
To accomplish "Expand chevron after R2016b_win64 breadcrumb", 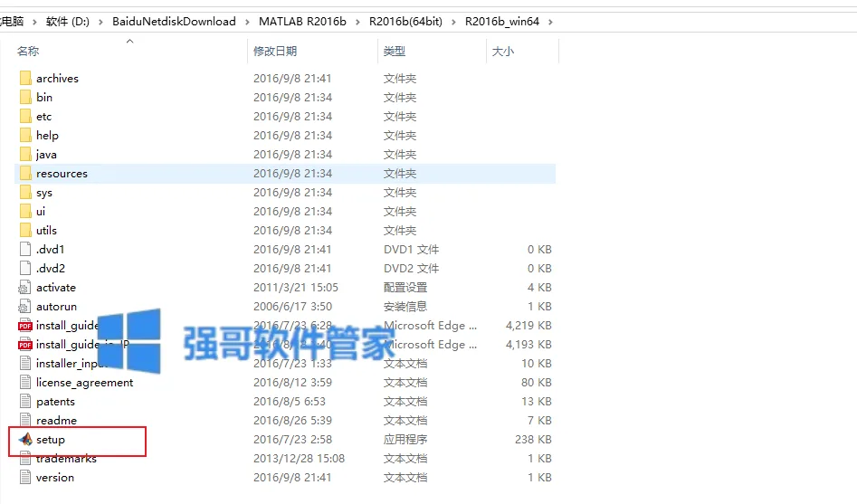I will click(550, 22).
